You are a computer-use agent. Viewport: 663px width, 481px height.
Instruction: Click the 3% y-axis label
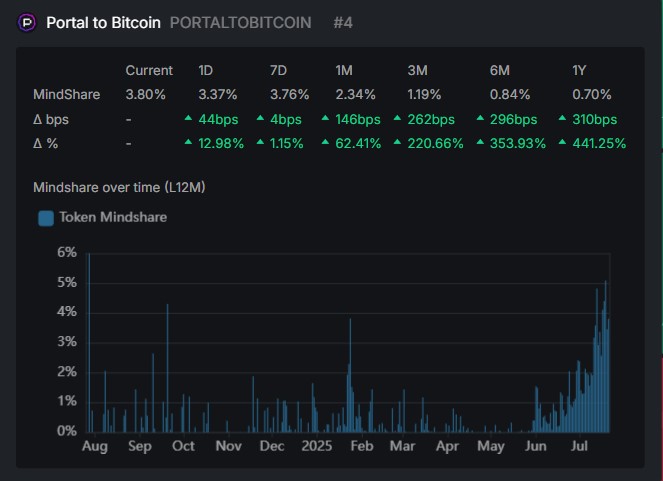(x=67, y=342)
